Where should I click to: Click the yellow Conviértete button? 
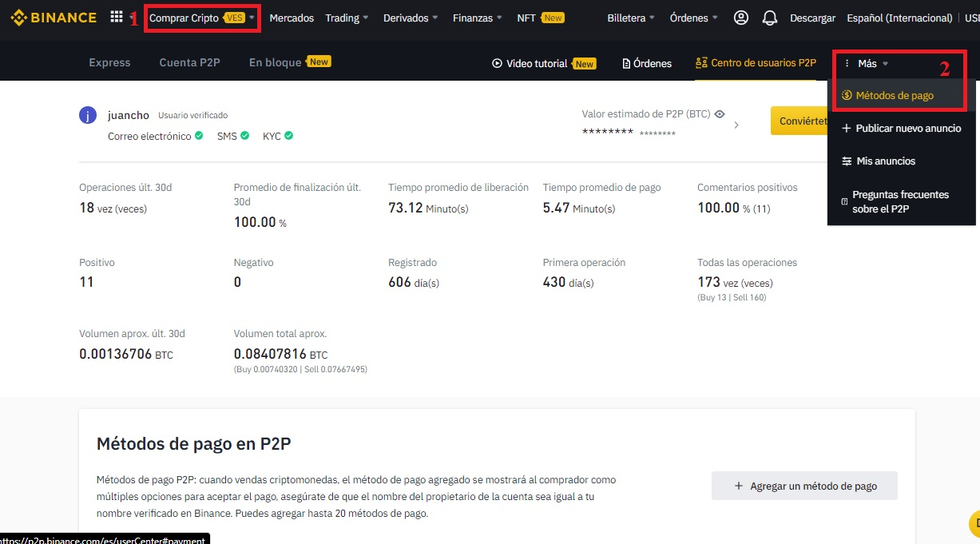[x=799, y=121]
